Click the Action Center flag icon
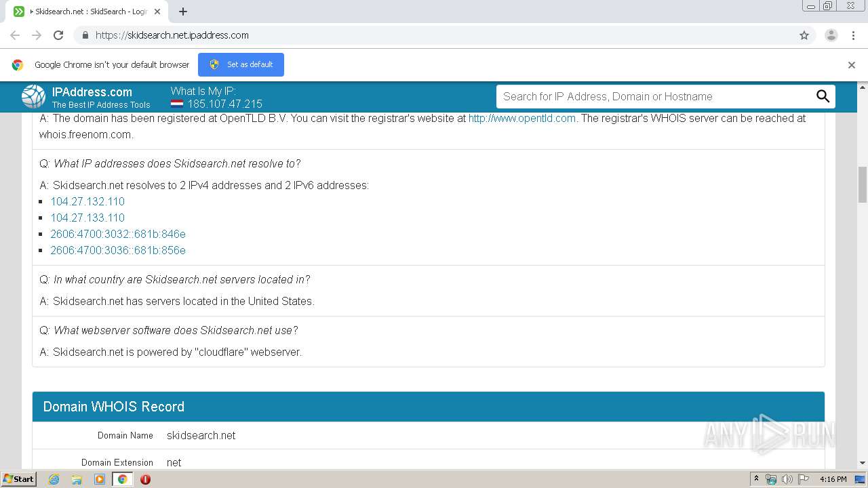Viewport: 868px width, 488px height. pos(803,479)
